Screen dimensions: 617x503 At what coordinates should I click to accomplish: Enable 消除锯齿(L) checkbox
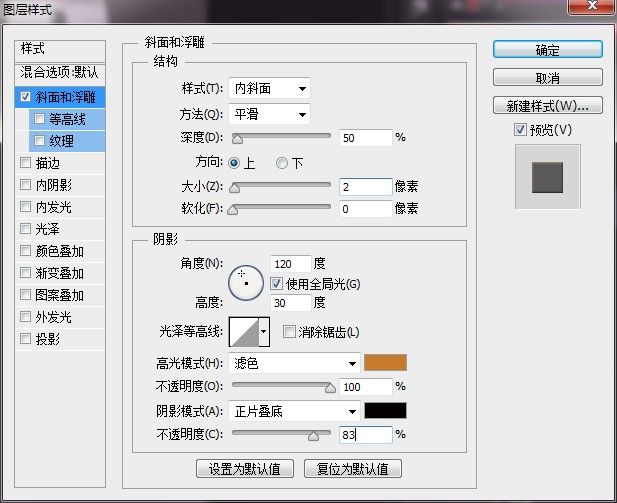click(x=289, y=331)
